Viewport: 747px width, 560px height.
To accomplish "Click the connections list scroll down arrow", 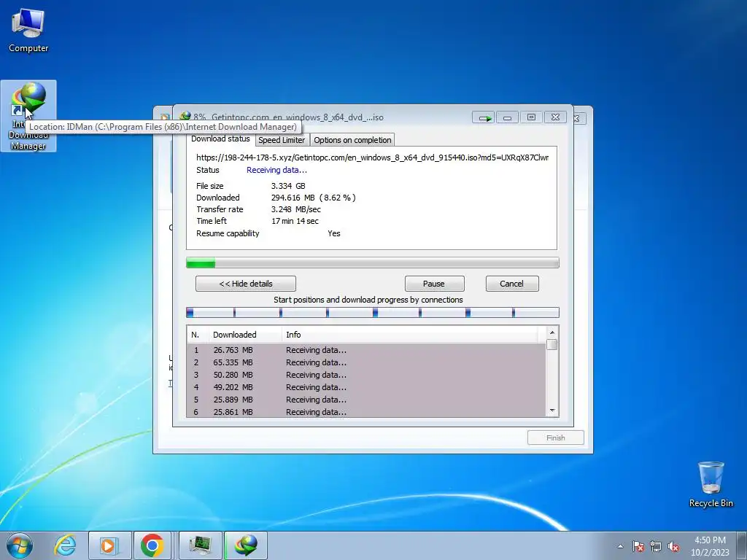I will (552, 411).
